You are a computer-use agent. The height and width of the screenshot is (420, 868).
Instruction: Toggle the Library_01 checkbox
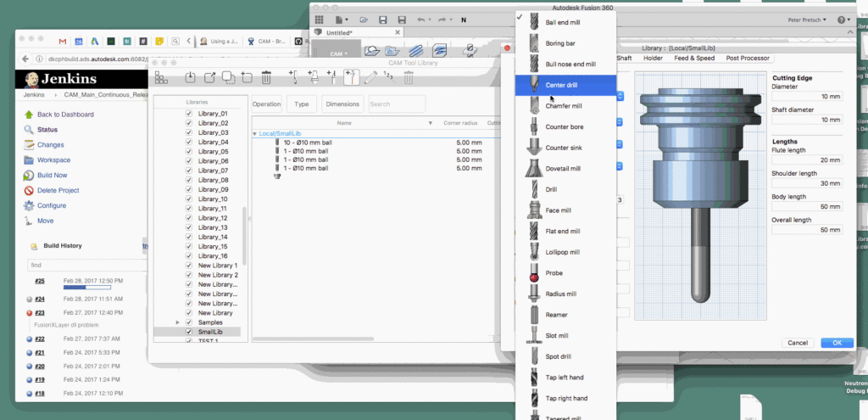point(189,114)
